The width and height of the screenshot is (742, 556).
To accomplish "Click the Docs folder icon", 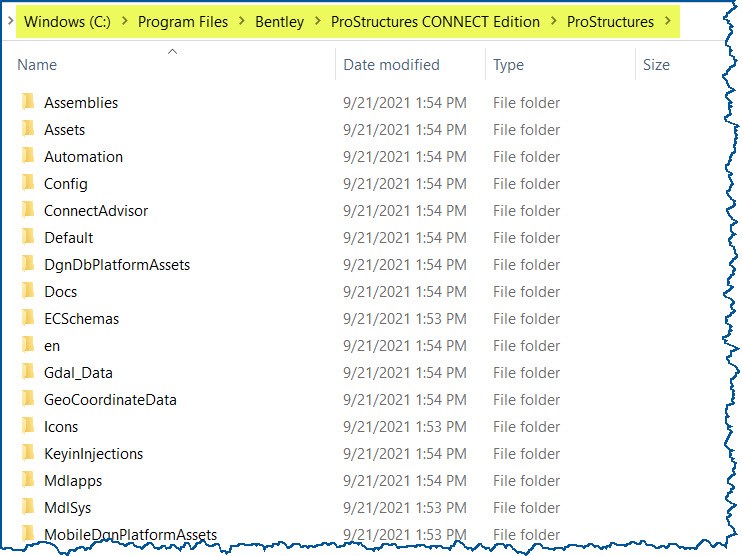I will click(x=28, y=291).
